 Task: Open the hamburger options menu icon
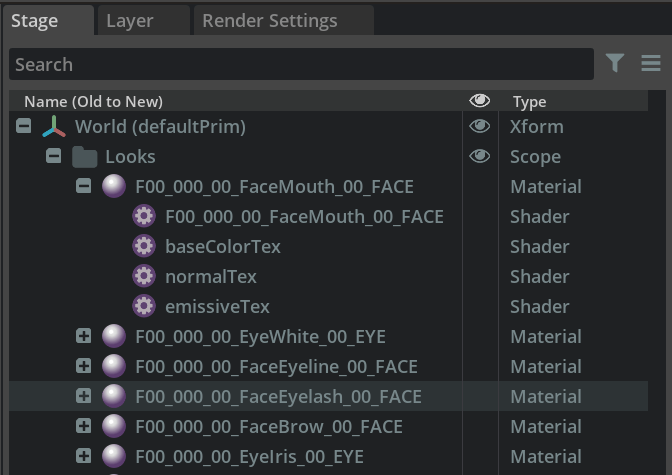coord(651,64)
